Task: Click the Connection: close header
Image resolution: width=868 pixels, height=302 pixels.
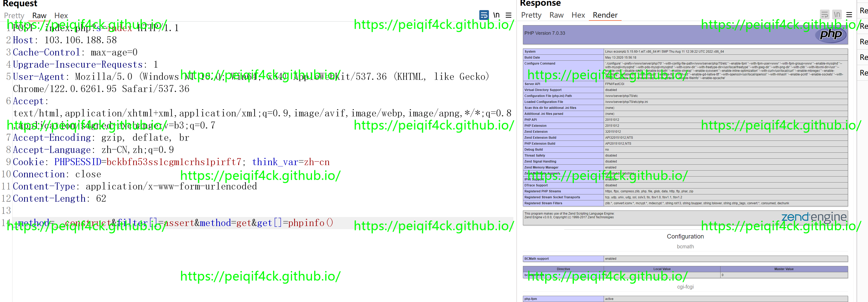Action: 57,174
